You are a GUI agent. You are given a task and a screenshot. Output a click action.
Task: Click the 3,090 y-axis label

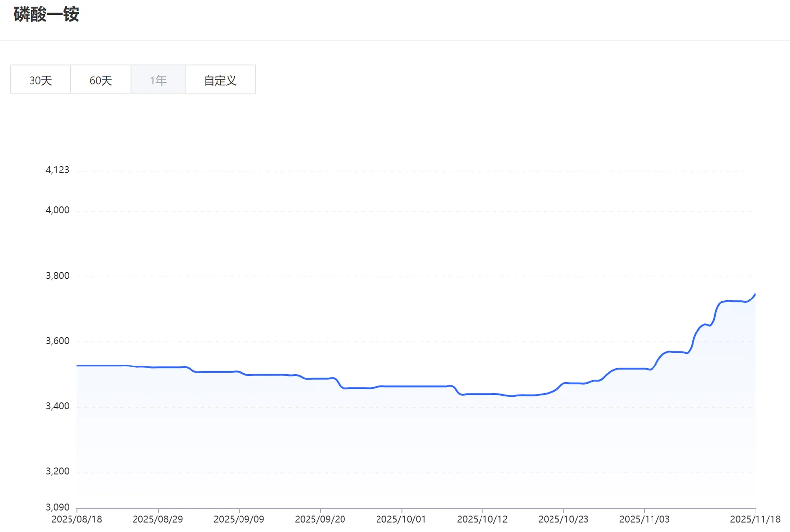coord(57,507)
